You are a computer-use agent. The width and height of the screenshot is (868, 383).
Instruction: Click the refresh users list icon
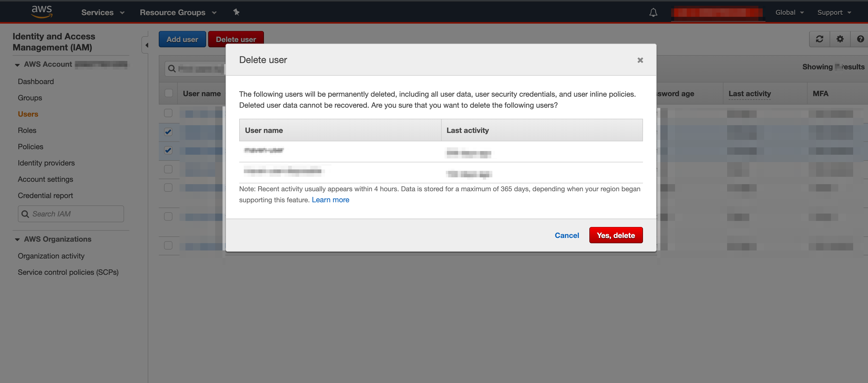coord(819,39)
